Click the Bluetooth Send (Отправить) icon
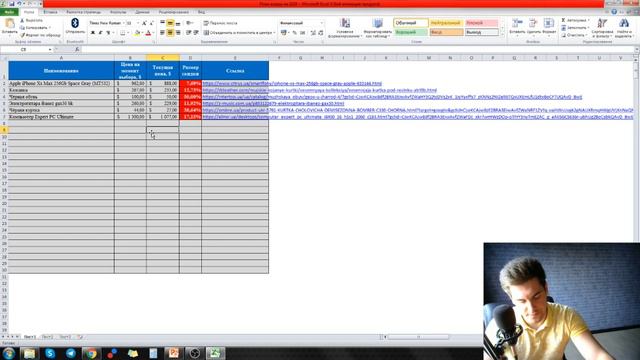Viewport: 640px width, 360px height. 75,23
